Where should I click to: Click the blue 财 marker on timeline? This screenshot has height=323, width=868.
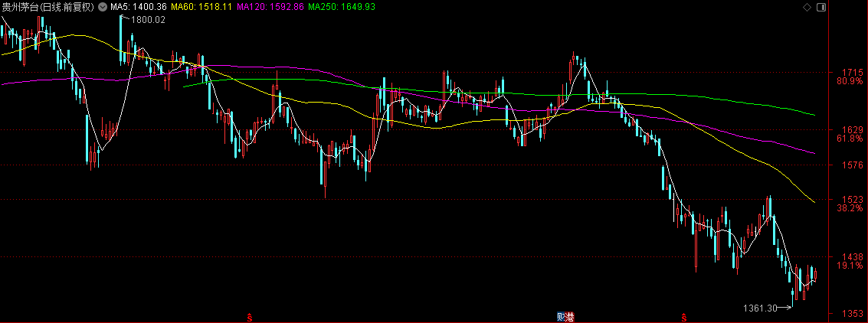tap(561, 317)
